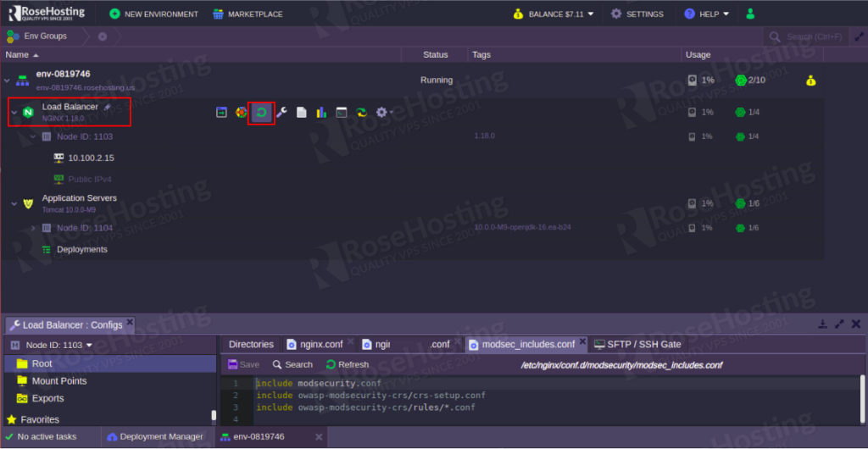Click the editor vertical scrollbar

861,401
